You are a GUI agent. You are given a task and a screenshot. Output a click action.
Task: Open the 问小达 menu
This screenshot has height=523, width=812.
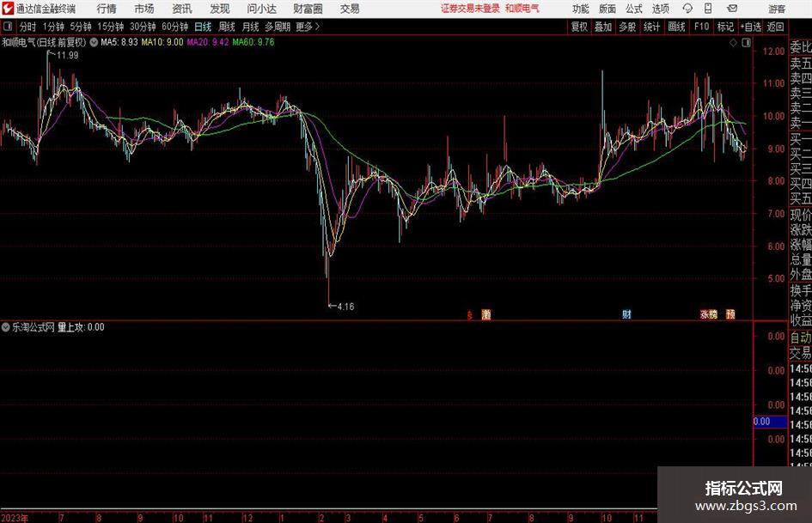[x=261, y=9]
